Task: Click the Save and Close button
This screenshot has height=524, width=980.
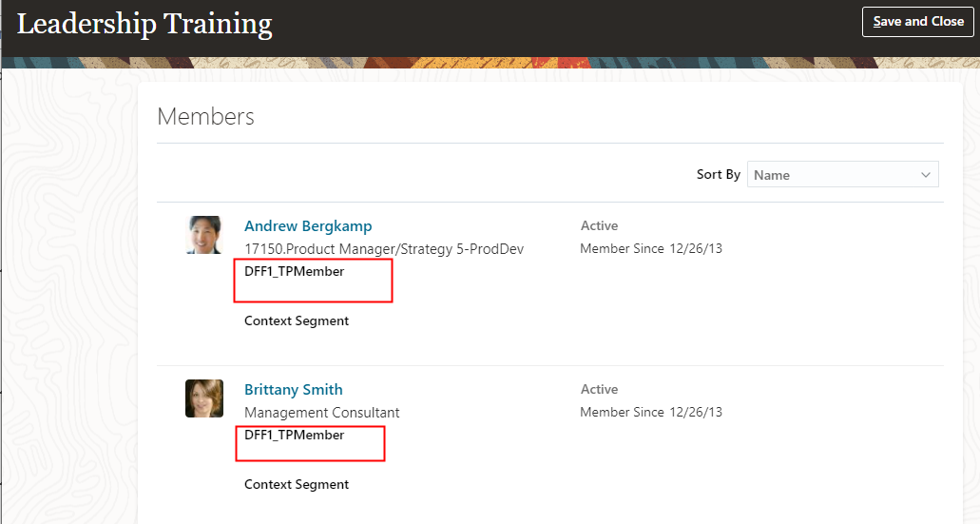Action: pos(917,22)
